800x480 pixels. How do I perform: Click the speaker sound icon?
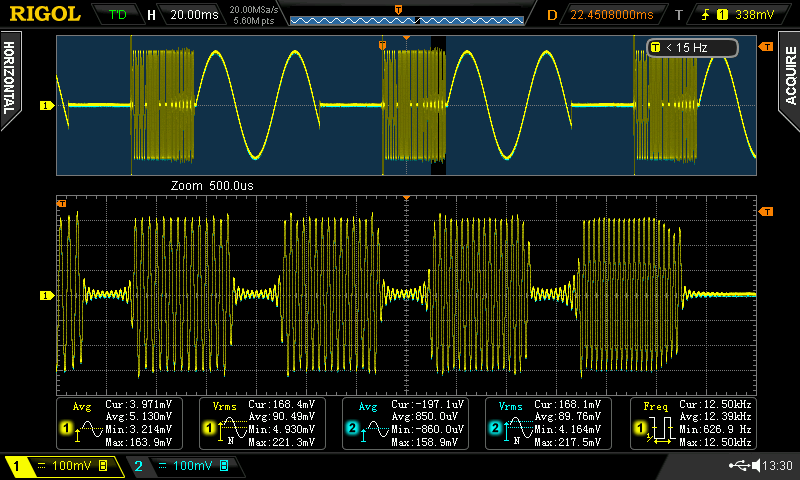pyautogui.click(x=757, y=465)
